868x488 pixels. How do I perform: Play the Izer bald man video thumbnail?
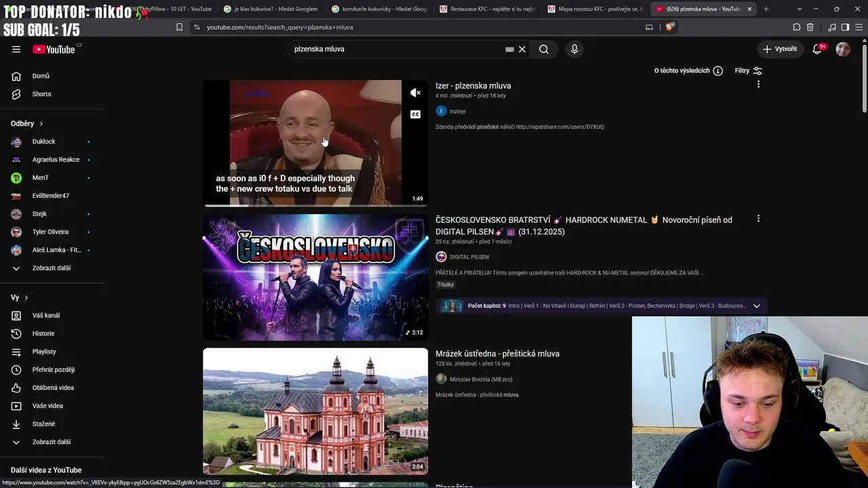pos(315,142)
